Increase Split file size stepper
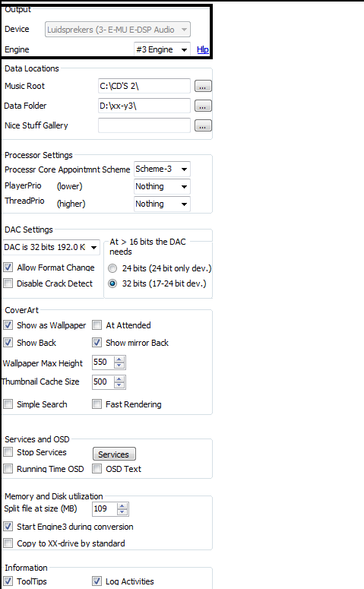 pos(122,506)
